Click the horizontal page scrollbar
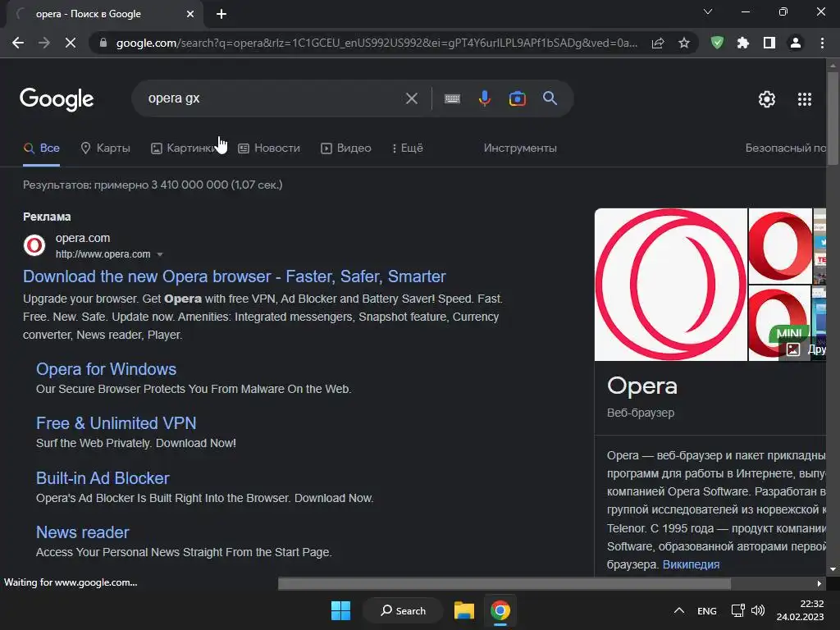The width and height of the screenshot is (840, 630). (x=504, y=583)
